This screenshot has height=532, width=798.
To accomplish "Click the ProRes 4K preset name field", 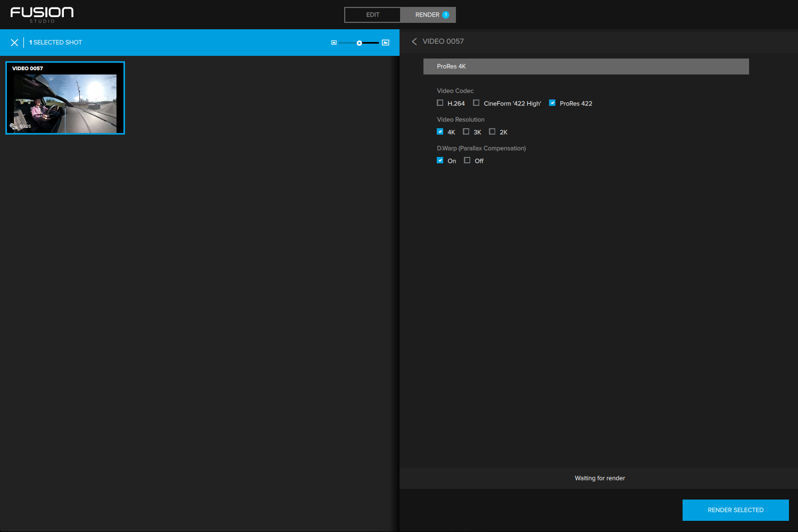I will (586, 66).
